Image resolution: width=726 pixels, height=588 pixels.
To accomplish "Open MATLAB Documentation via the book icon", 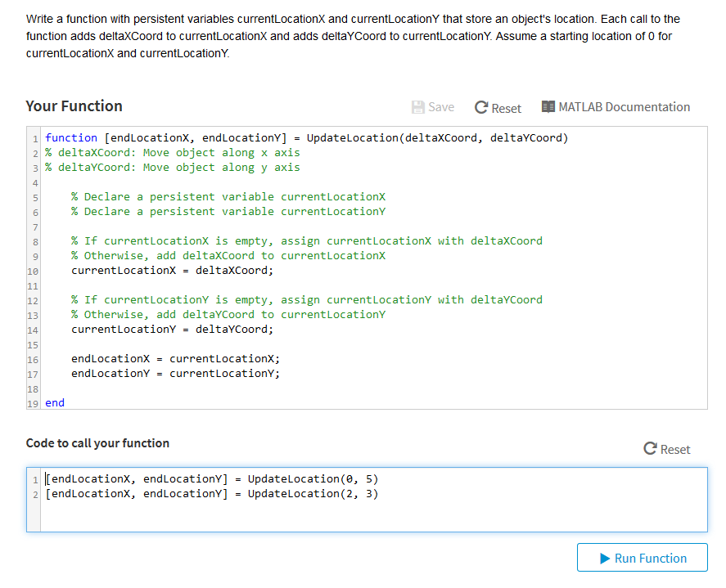I will [x=547, y=106].
